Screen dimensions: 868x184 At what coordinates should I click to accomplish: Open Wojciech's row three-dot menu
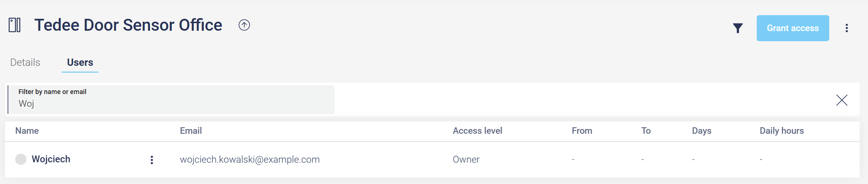152,160
